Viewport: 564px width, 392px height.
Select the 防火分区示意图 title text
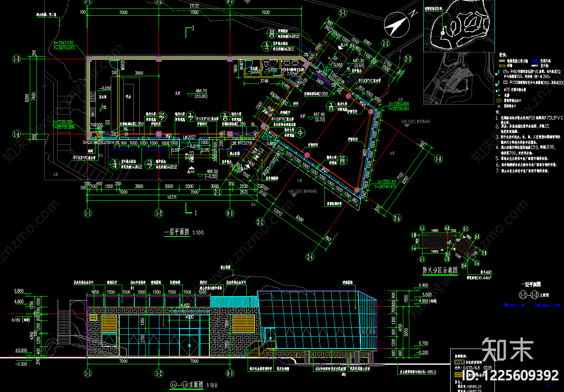pos(440,270)
